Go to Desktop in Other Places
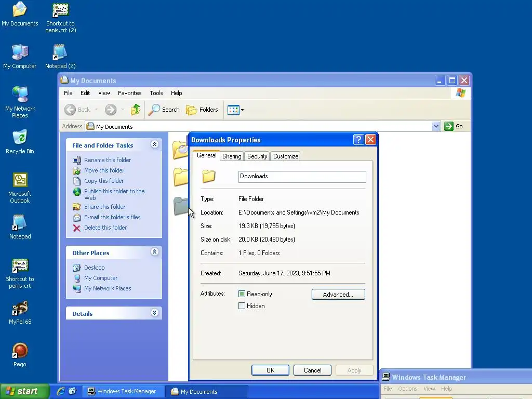532x399 pixels. 95,268
